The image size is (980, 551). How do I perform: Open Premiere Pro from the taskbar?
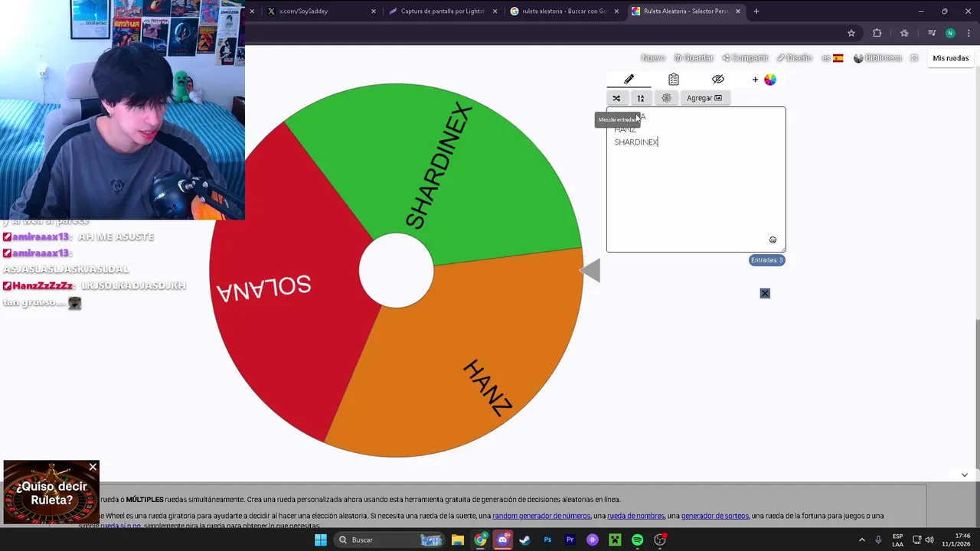tap(570, 540)
